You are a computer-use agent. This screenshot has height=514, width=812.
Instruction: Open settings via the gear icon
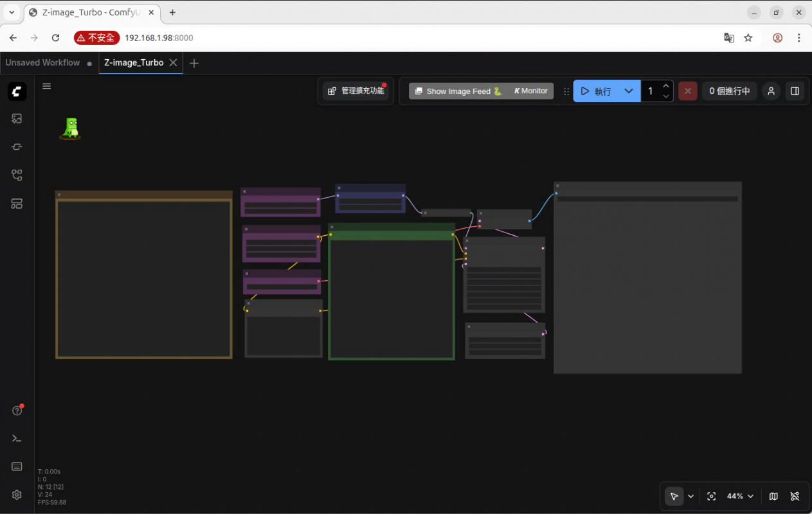click(x=17, y=495)
